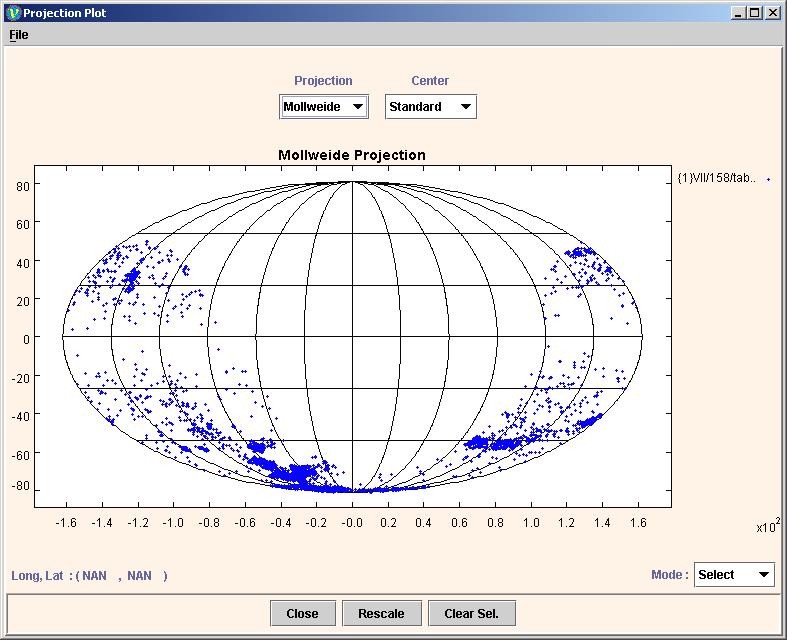The image size is (787, 640).
Task: Click the Center label above dropdown
Action: point(430,81)
